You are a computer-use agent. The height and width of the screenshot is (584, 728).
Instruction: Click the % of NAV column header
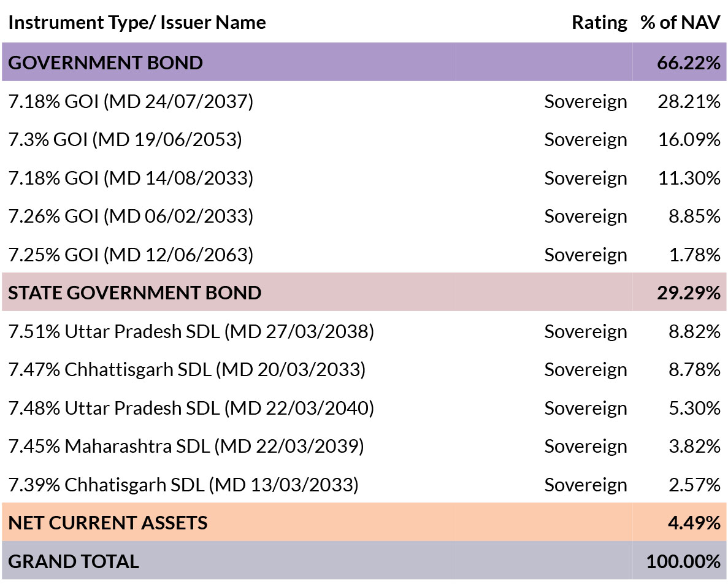click(x=680, y=22)
